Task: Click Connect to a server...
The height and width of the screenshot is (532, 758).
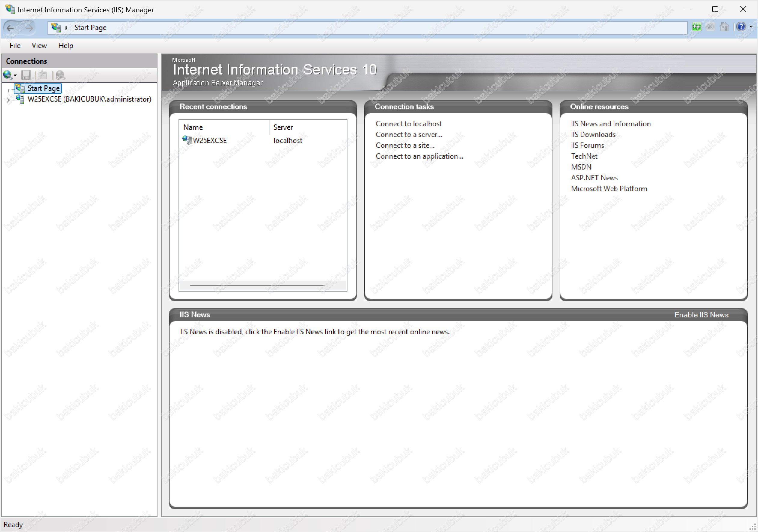Action: coord(409,134)
